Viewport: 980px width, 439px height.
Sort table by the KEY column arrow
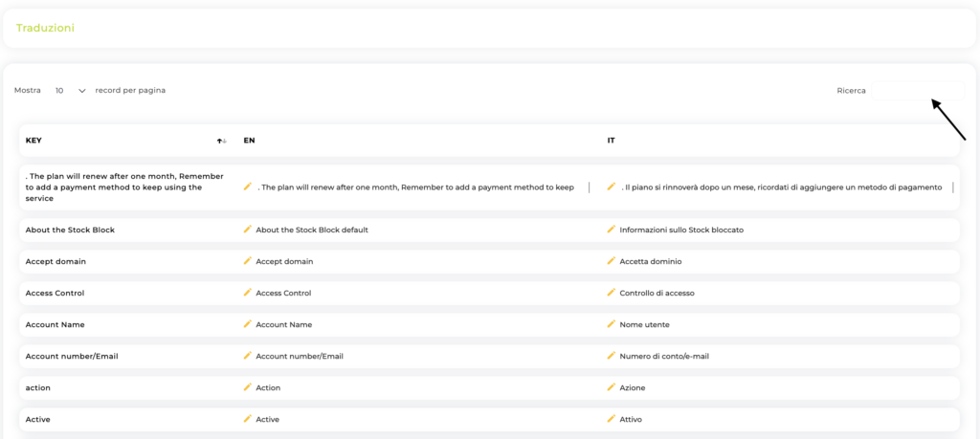(221, 142)
